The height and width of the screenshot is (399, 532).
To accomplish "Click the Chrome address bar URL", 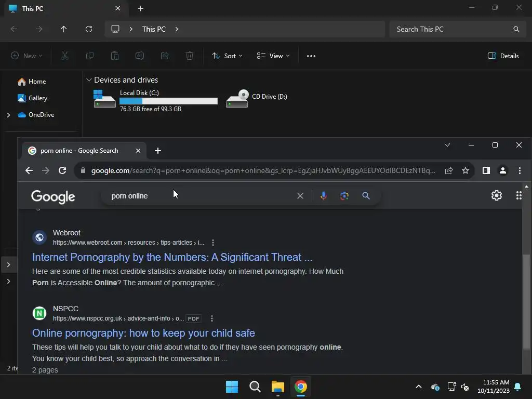I will coord(263,170).
